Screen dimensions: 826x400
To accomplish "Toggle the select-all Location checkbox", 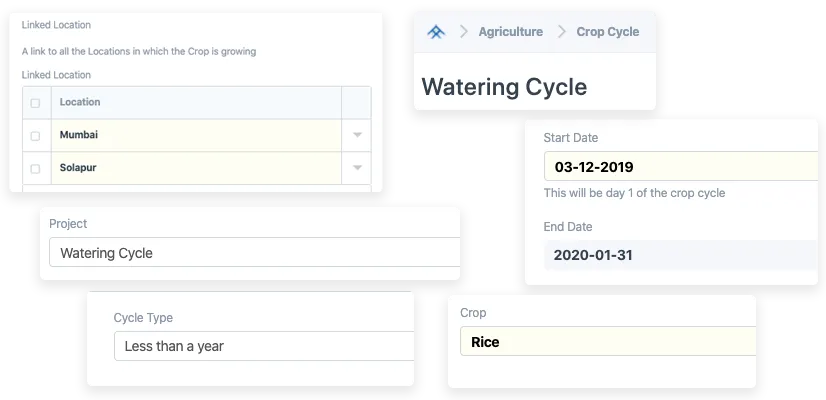I will [36, 103].
